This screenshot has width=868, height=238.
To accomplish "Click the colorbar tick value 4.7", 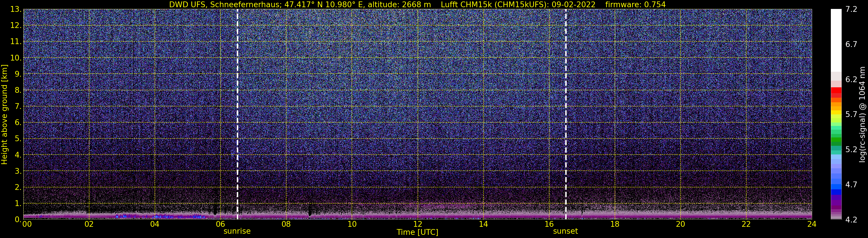I will [851, 185].
